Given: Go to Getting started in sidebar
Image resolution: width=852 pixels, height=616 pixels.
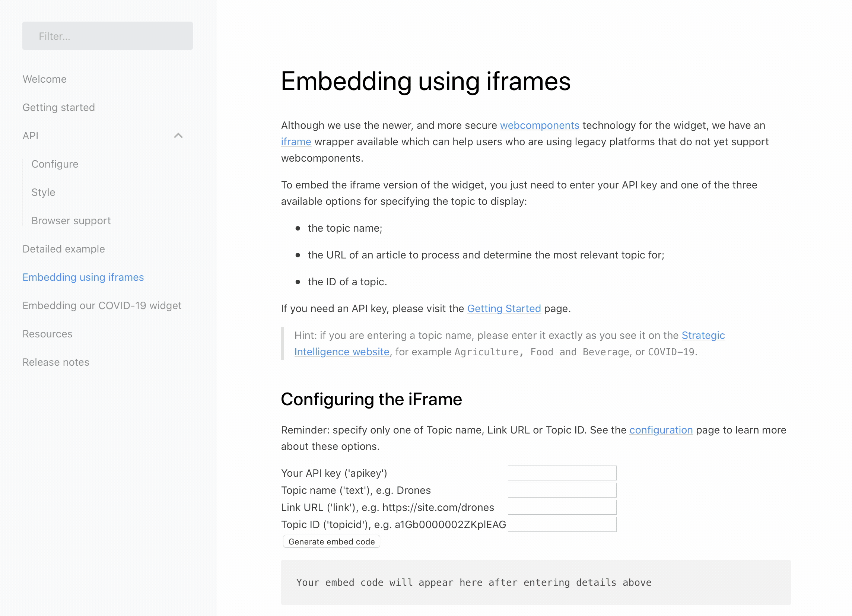Looking at the screenshot, I should (x=58, y=107).
